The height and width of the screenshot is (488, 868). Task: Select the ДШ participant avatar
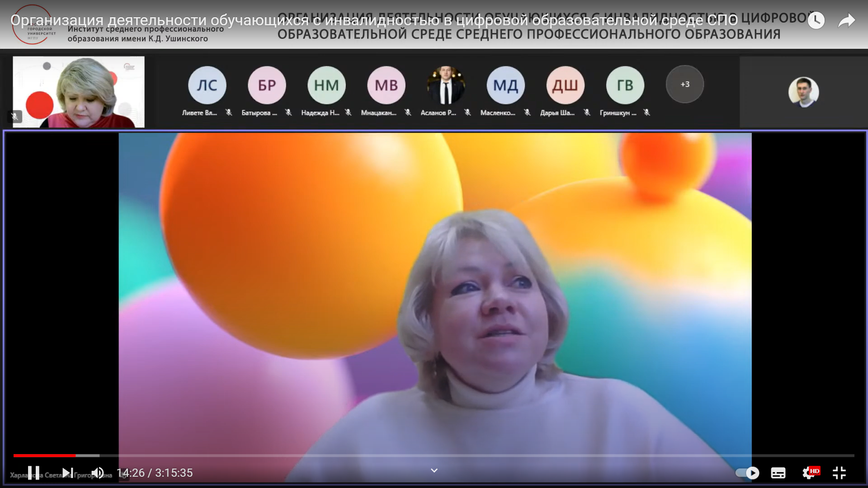point(565,85)
